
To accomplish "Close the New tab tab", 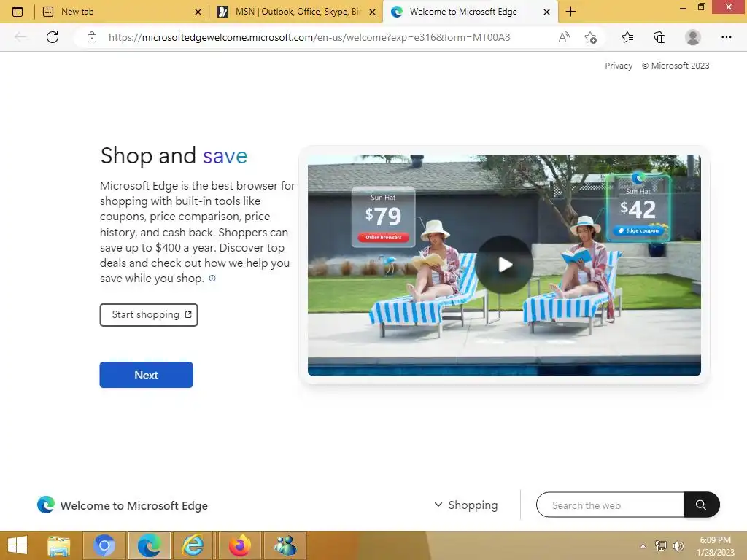I will tap(198, 12).
